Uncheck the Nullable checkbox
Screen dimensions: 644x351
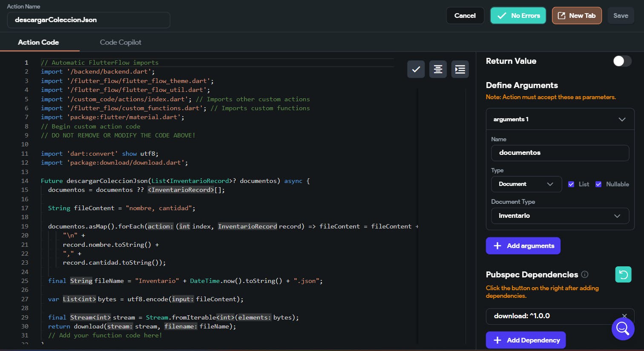pyautogui.click(x=598, y=184)
